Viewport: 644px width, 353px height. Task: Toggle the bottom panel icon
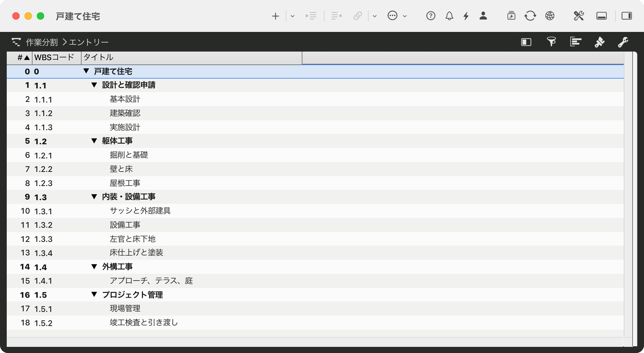601,16
